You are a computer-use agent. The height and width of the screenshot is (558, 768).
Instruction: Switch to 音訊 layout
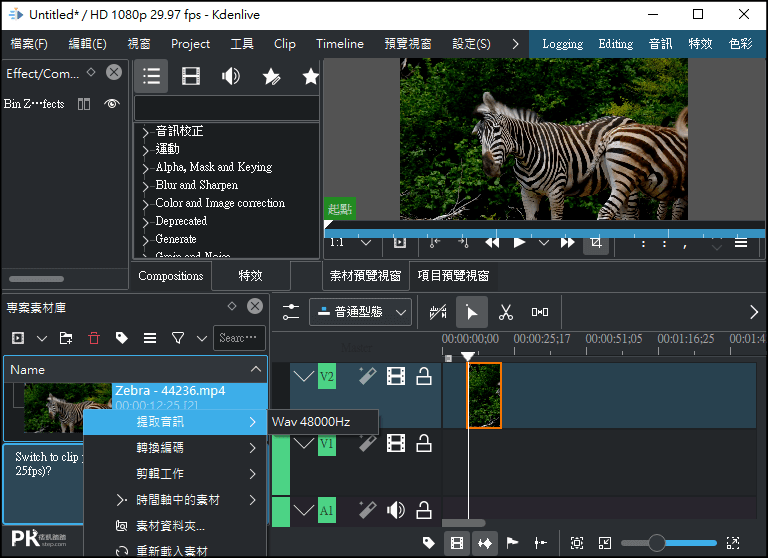660,44
